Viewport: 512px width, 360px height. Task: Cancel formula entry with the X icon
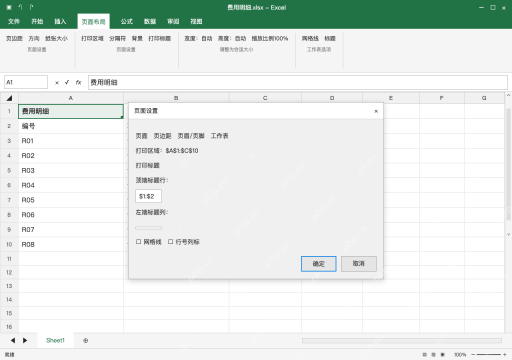[57, 83]
